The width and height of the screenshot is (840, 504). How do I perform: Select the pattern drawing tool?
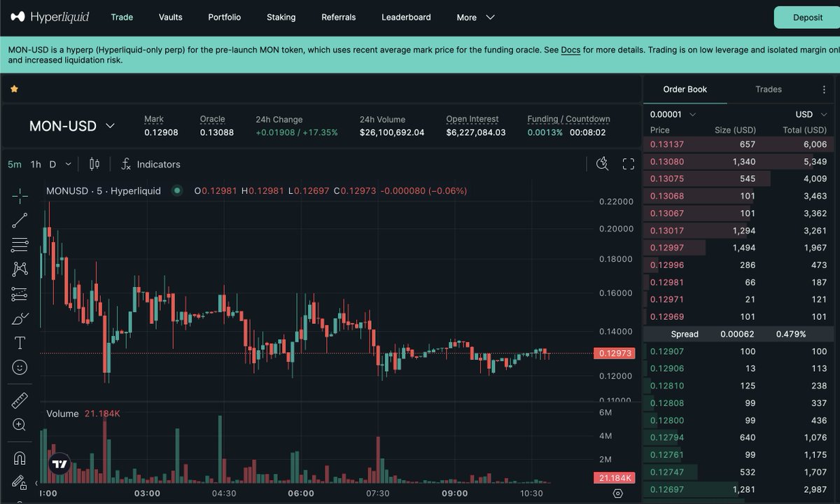(20, 269)
